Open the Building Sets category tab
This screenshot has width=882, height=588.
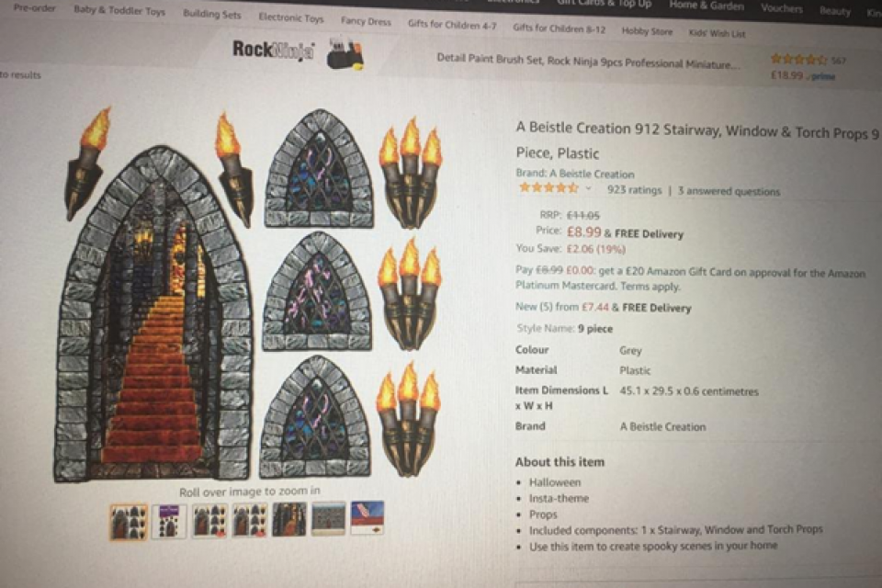pyautogui.click(x=212, y=15)
